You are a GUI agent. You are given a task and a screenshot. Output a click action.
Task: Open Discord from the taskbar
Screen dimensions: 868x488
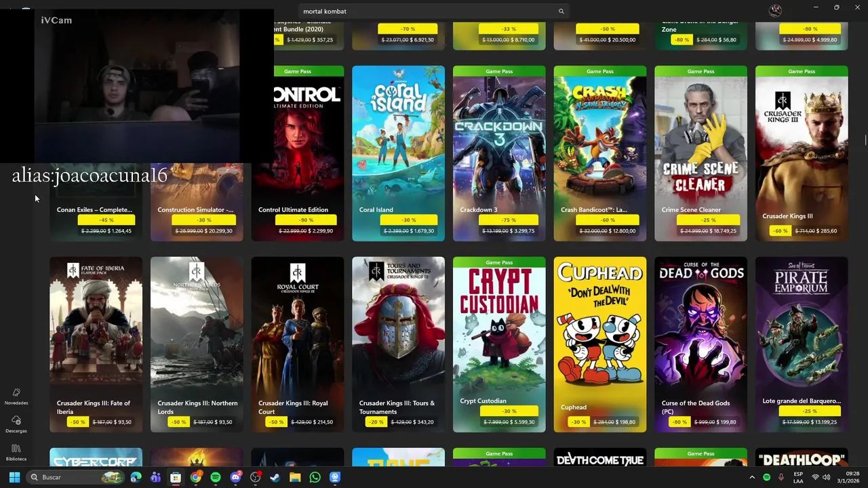click(x=235, y=477)
